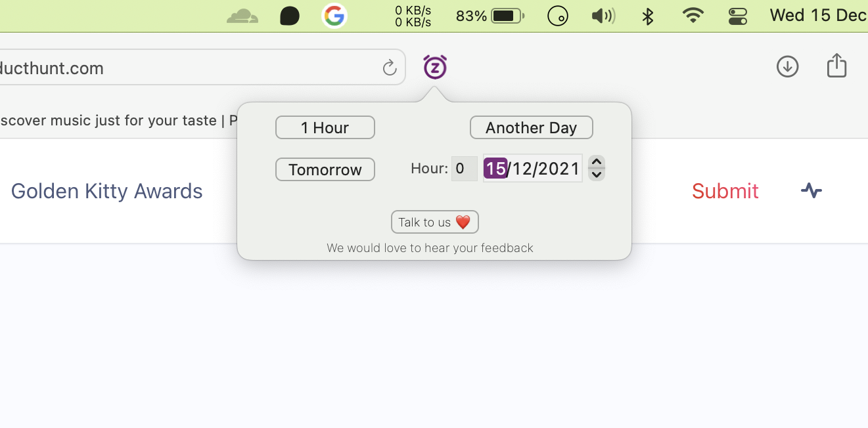Click the Talk to us feedback button

[x=434, y=222]
